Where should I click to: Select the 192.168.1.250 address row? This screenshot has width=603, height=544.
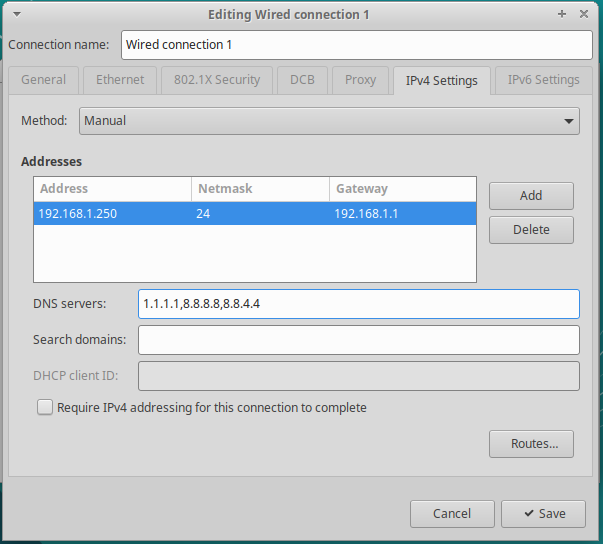click(x=255, y=213)
